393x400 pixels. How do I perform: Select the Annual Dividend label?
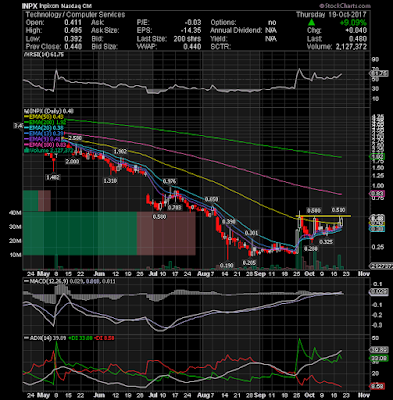[236, 31]
